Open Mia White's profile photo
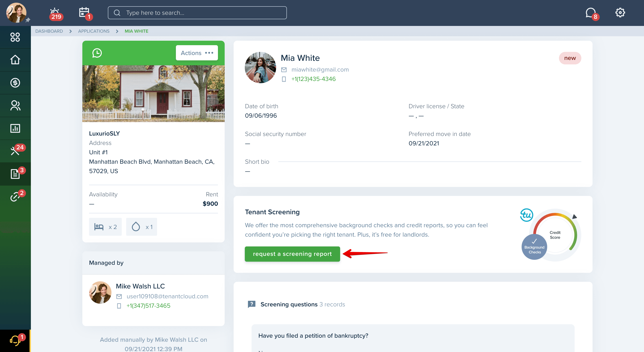 260,68
